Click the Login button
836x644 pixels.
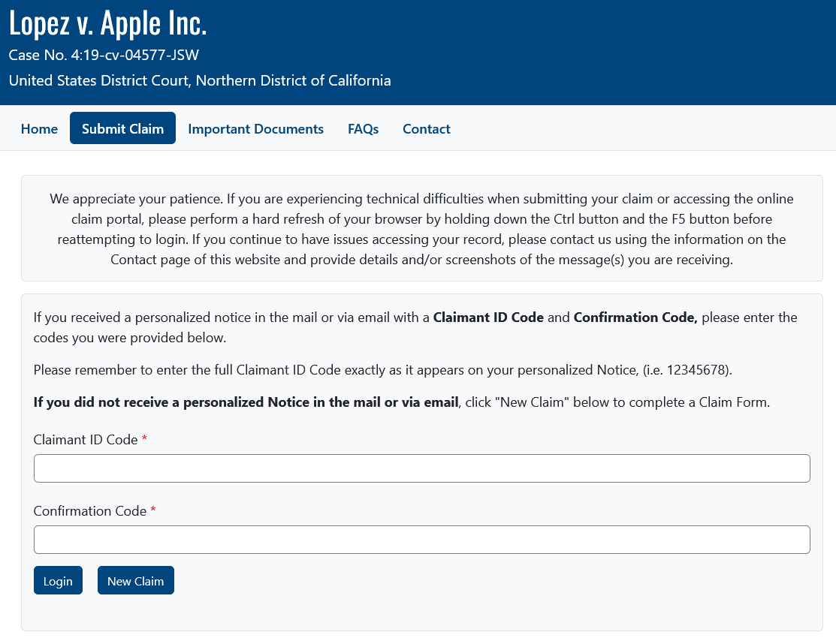[x=58, y=580]
